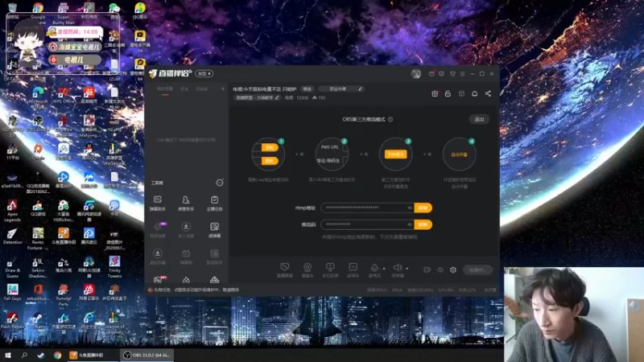Click the record video icon in the bottom bar
The image size is (644, 362).
(427, 270)
